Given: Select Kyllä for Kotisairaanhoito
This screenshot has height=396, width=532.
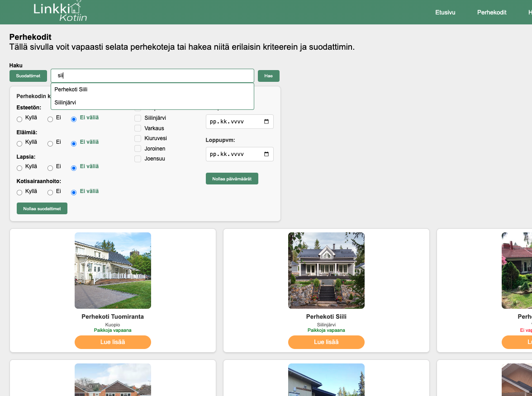Looking at the screenshot, I should 19,192.
